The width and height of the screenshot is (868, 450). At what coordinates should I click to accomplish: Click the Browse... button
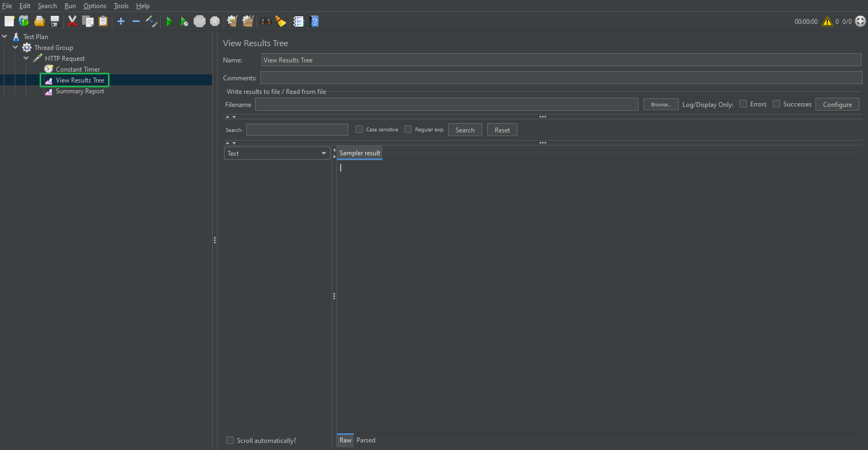(661, 104)
